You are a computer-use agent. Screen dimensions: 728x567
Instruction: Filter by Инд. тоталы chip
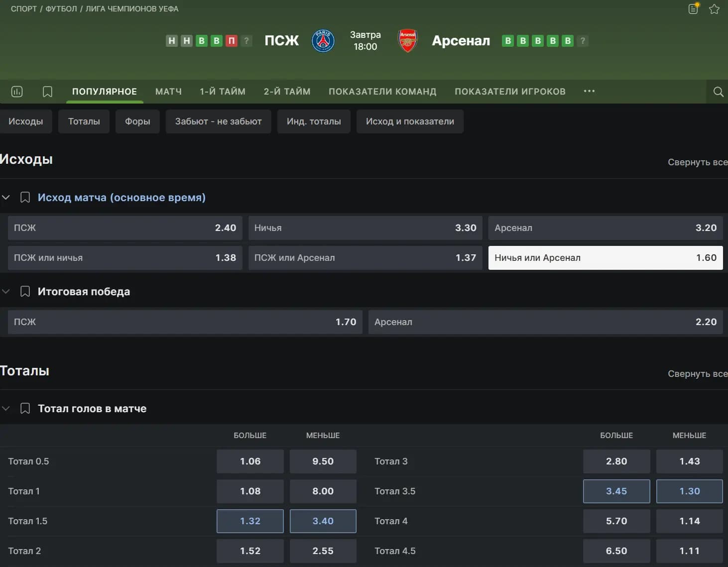click(314, 121)
